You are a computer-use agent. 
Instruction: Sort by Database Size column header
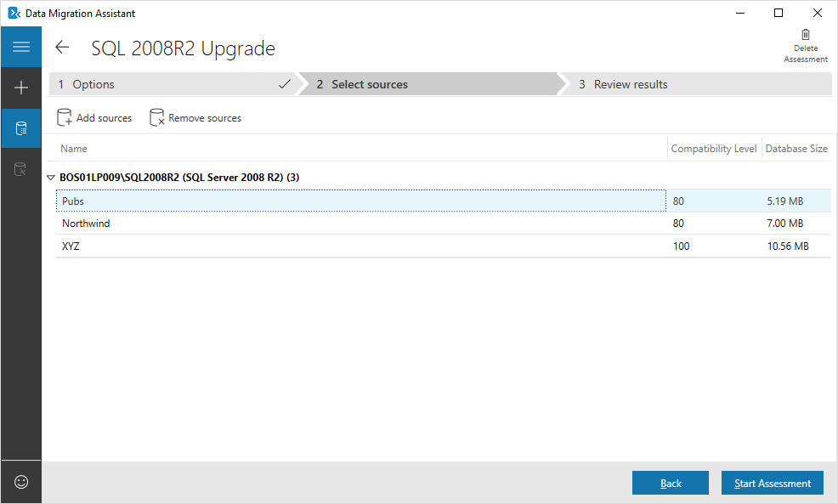click(x=796, y=149)
